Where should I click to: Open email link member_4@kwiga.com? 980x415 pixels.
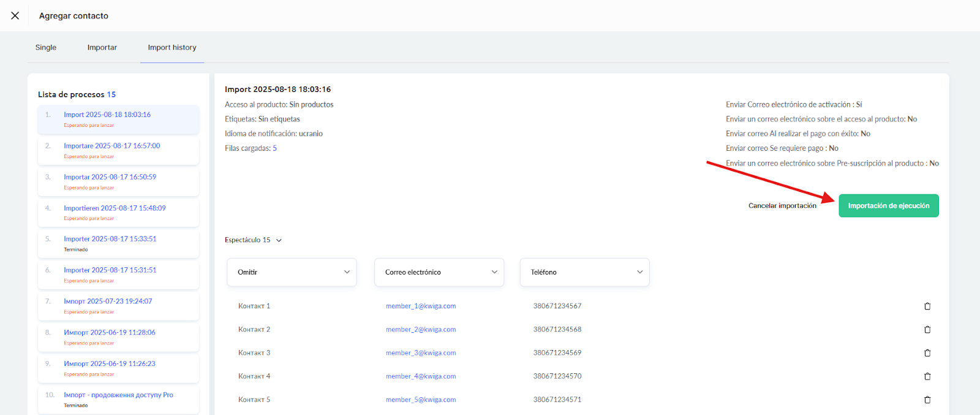(x=421, y=376)
